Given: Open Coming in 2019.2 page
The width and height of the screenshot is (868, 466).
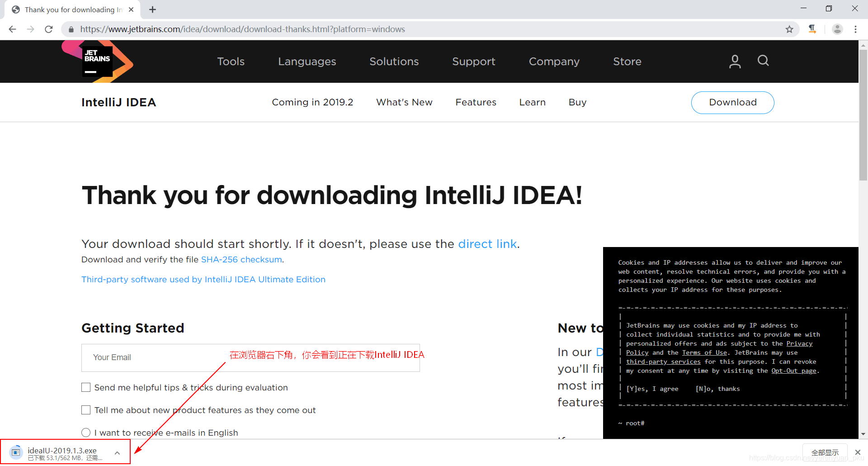Looking at the screenshot, I should click(x=312, y=102).
